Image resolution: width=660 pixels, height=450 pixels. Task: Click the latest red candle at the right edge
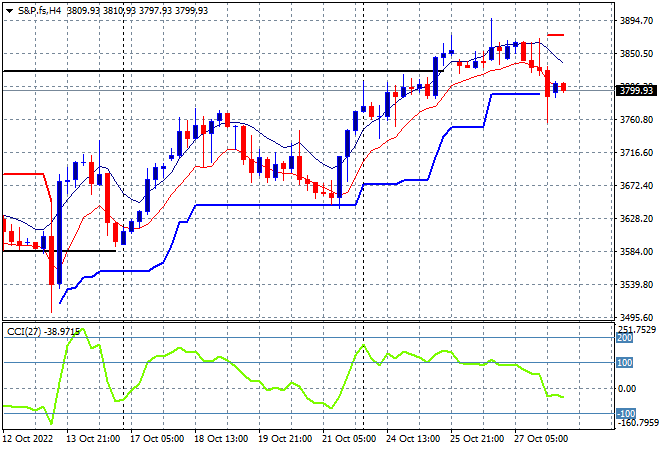tap(564, 87)
